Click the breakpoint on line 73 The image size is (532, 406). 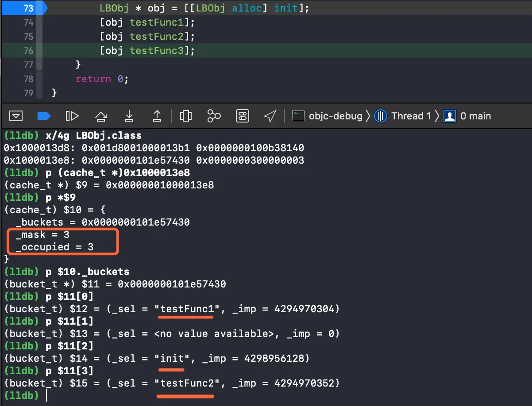(24, 8)
